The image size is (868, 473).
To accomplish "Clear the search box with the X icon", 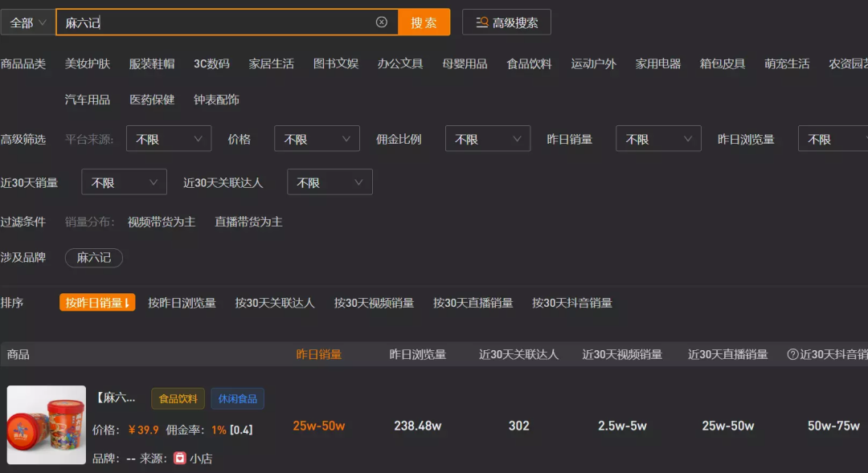I will [x=382, y=22].
